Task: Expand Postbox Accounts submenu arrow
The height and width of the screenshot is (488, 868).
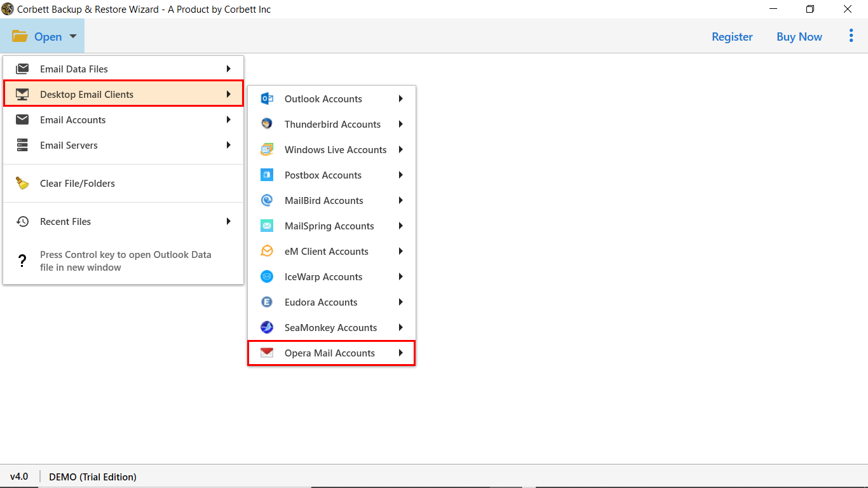Action: 401,175
